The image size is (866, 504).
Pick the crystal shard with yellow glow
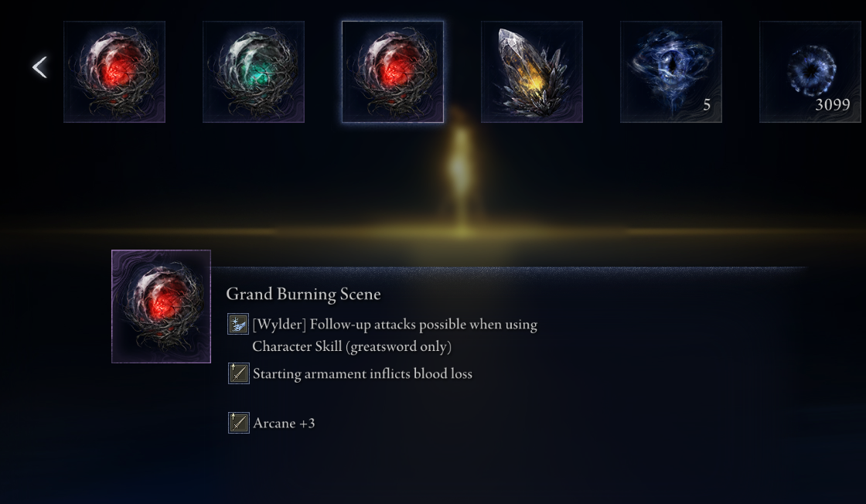[x=532, y=72]
